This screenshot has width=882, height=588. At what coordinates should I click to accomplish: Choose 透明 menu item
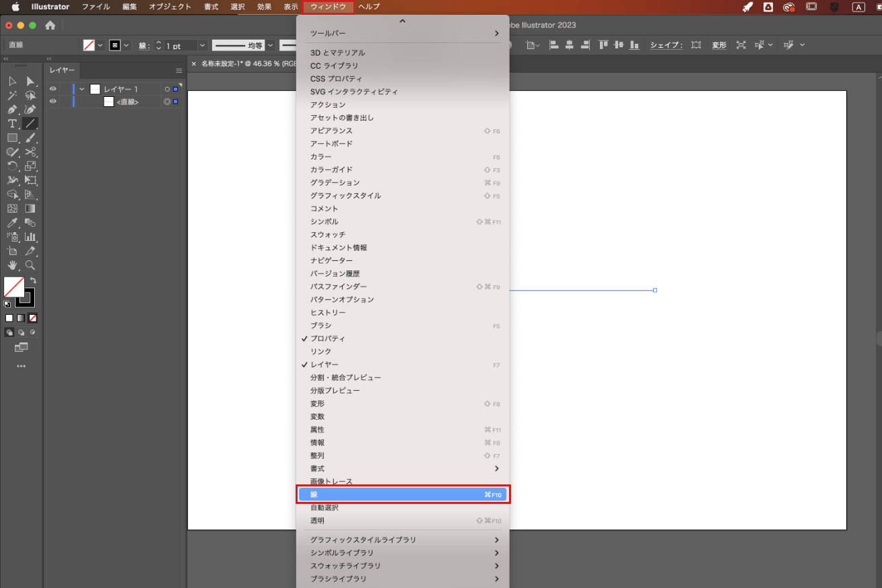tap(403, 521)
